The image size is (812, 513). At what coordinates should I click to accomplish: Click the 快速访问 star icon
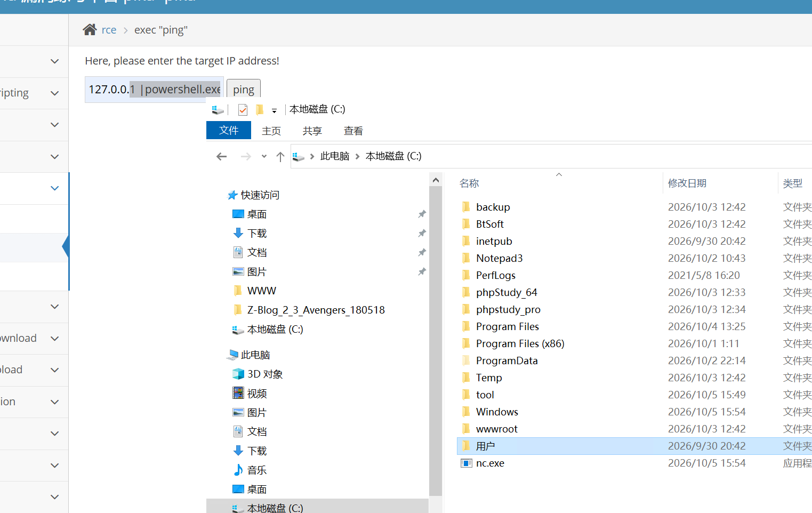232,195
